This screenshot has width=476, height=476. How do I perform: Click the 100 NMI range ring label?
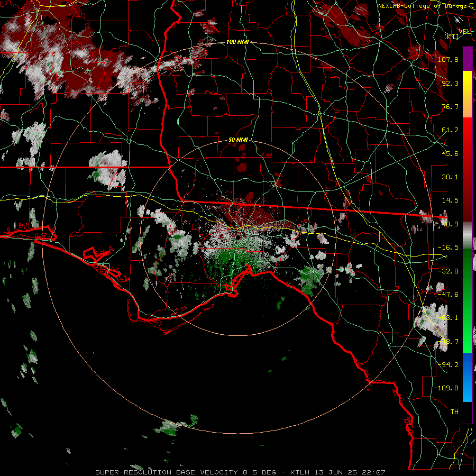click(x=237, y=42)
